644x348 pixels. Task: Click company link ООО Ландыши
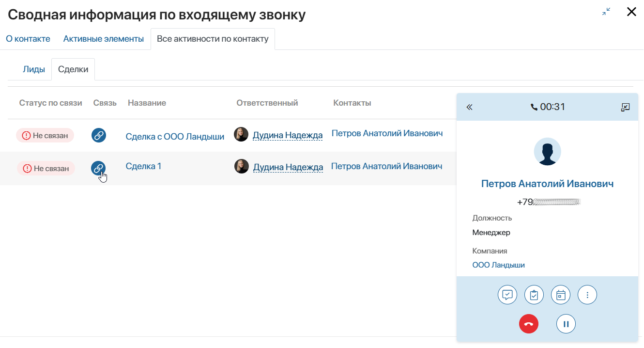point(499,265)
